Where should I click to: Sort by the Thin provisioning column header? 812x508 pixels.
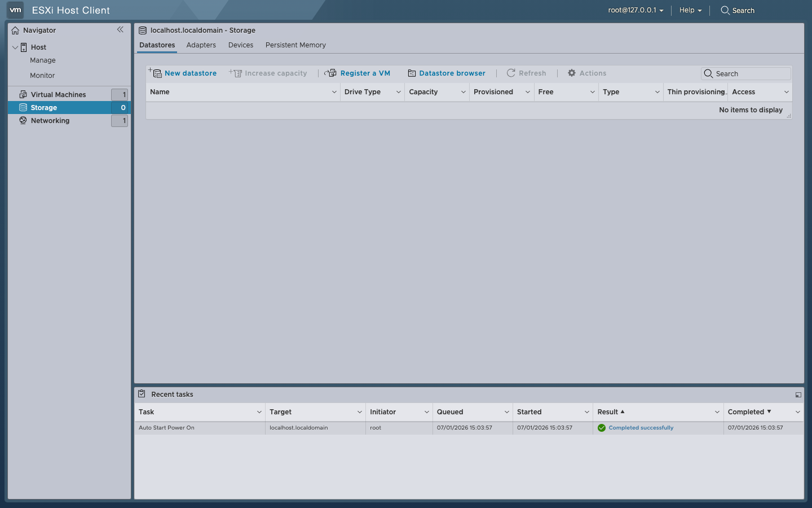coord(696,92)
